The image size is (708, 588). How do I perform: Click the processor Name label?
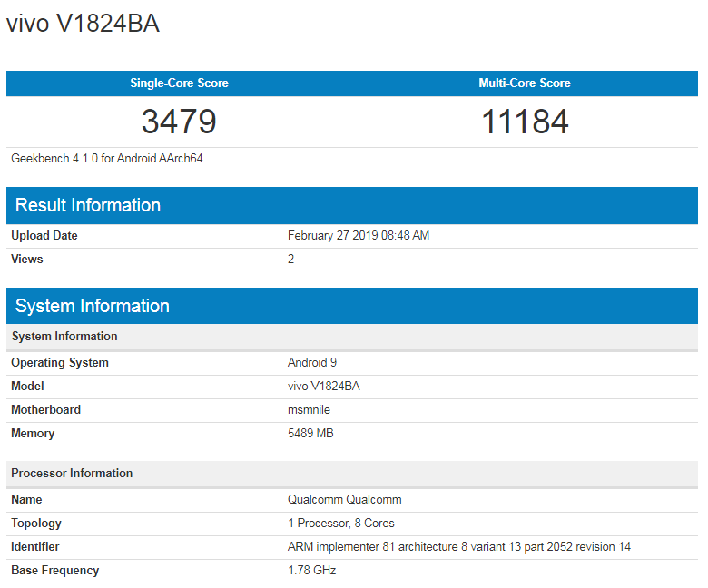click(x=26, y=500)
